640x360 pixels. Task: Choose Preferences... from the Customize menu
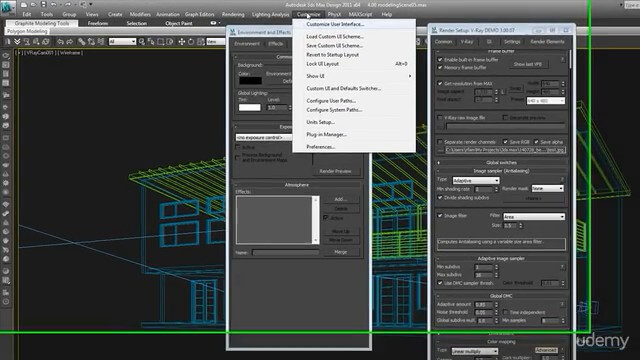click(x=321, y=147)
